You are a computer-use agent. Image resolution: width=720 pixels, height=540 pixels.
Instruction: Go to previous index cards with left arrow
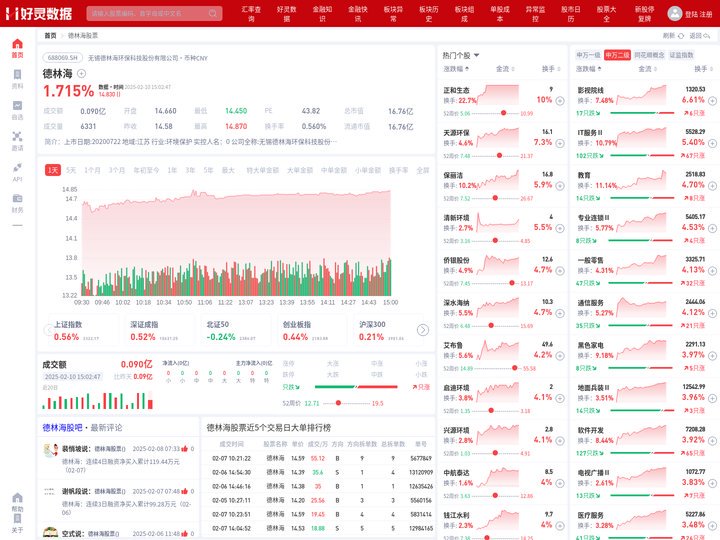click(x=49, y=330)
